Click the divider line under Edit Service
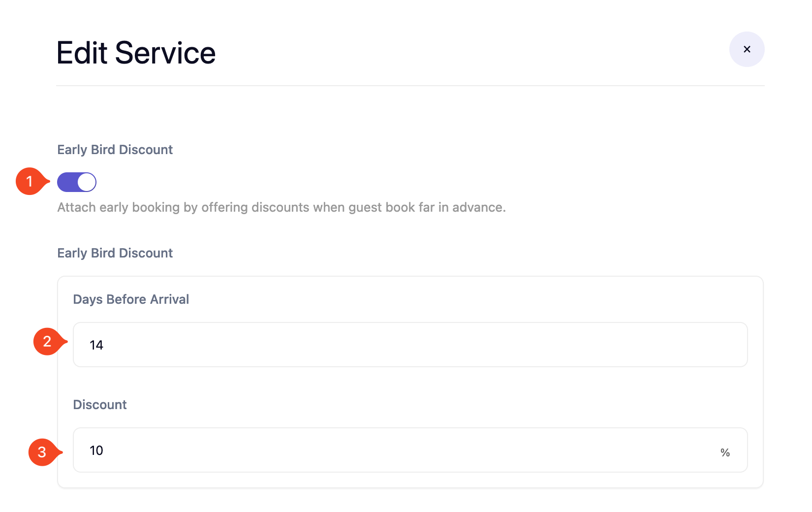Image resolution: width=812 pixels, height=512 pixels. (410, 86)
